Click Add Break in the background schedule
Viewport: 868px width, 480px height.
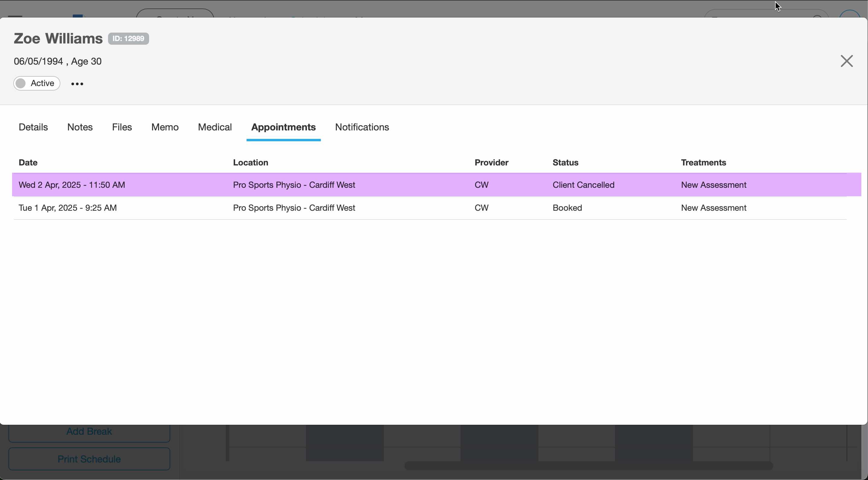(89, 431)
